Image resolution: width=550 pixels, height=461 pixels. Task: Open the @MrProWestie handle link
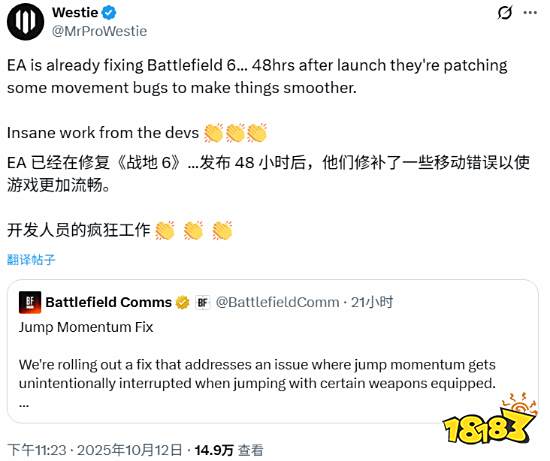[x=99, y=31]
